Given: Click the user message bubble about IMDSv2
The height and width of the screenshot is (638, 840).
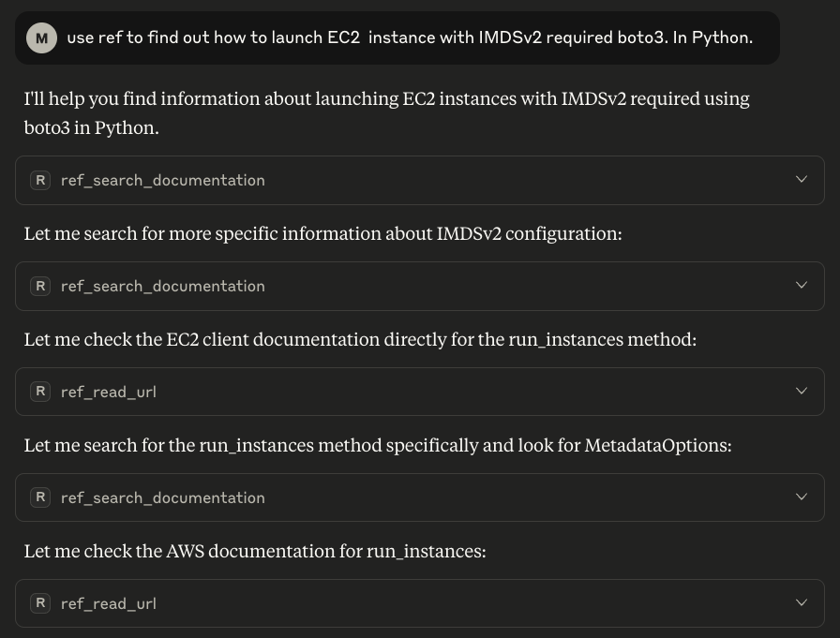Looking at the screenshot, I should click(409, 37).
